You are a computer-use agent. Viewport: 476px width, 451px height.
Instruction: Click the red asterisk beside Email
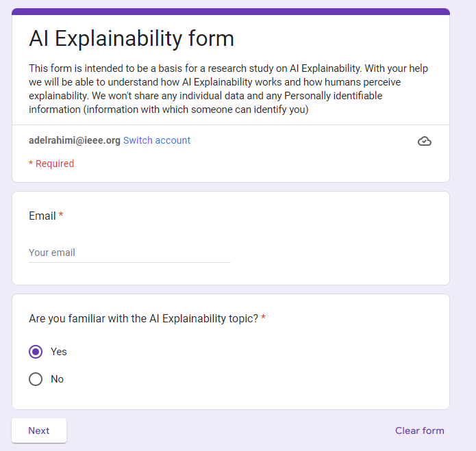61,216
